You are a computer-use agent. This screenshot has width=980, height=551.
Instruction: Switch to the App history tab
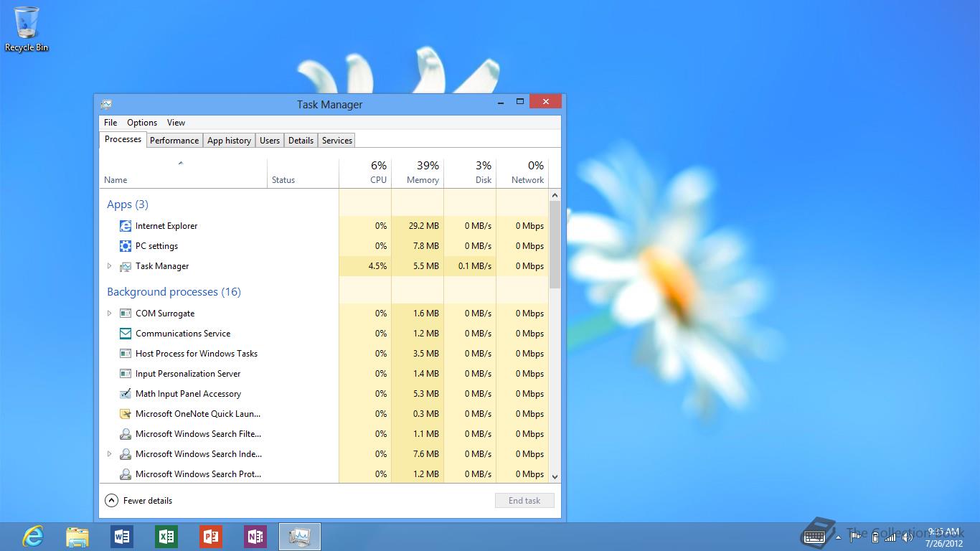pyautogui.click(x=229, y=141)
